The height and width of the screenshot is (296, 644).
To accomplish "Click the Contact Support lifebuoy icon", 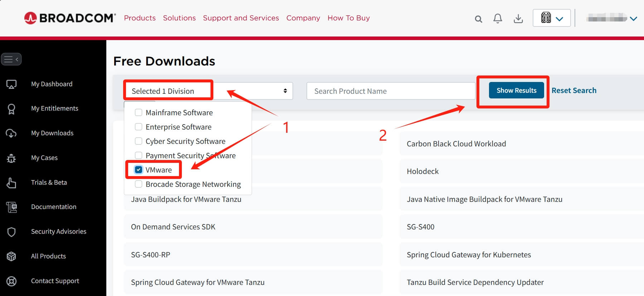I will 11,281.
